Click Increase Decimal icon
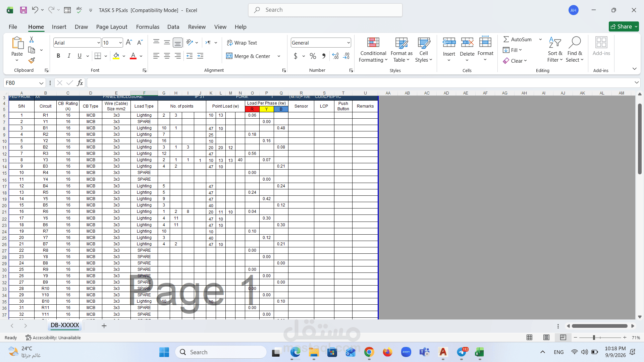Screen dimensions: 644x362 pos(335,56)
